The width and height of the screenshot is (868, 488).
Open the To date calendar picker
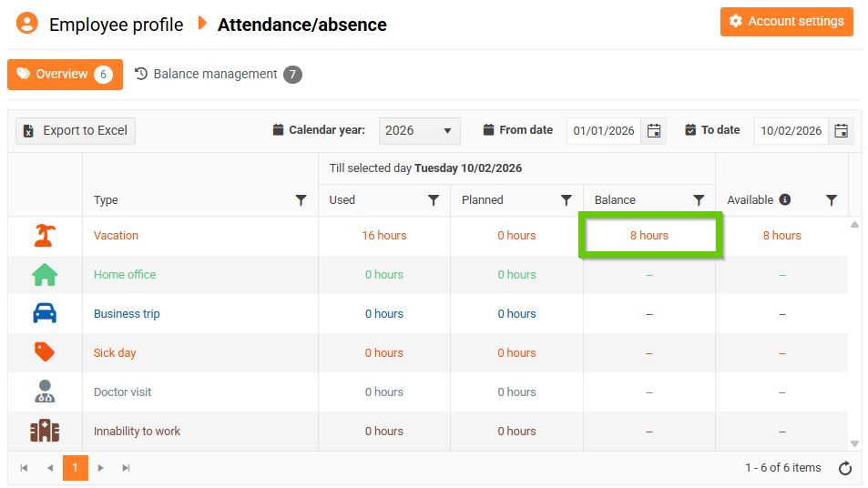pos(842,130)
